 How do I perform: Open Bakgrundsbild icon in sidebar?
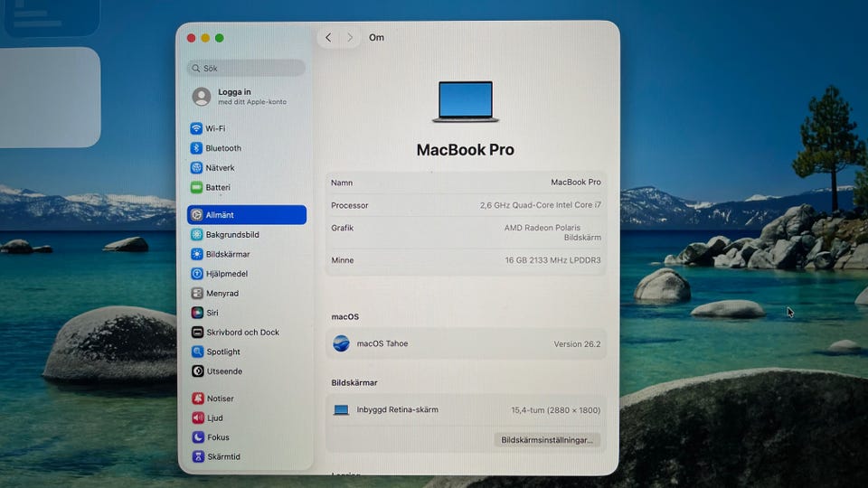[x=196, y=235]
